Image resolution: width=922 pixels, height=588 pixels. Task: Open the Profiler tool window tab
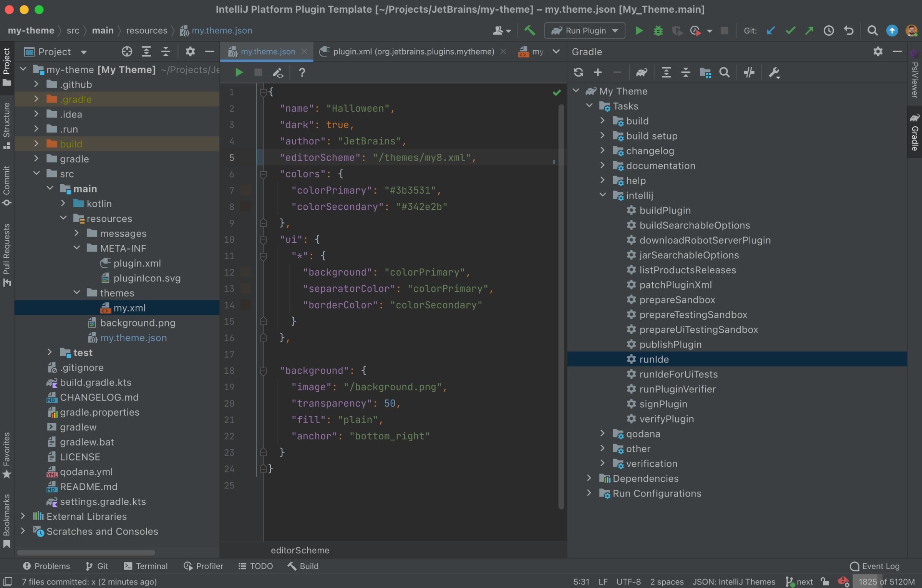click(x=203, y=566)
